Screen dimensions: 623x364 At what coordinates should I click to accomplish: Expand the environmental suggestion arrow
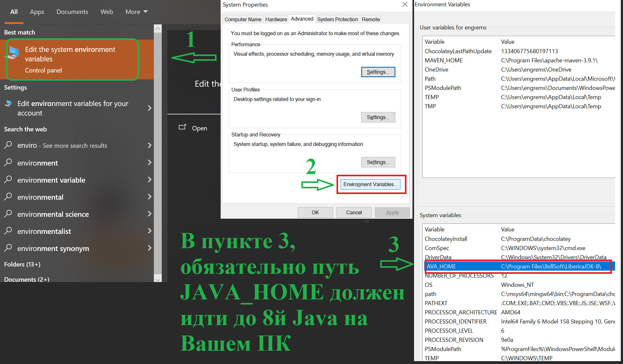pos(150,197)
